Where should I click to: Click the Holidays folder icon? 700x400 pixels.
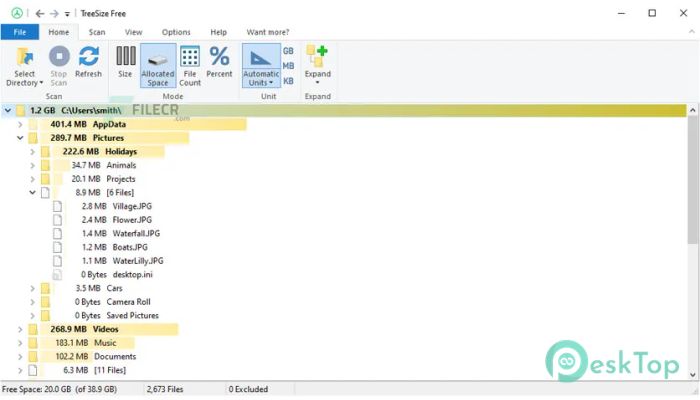click(45, 152)
